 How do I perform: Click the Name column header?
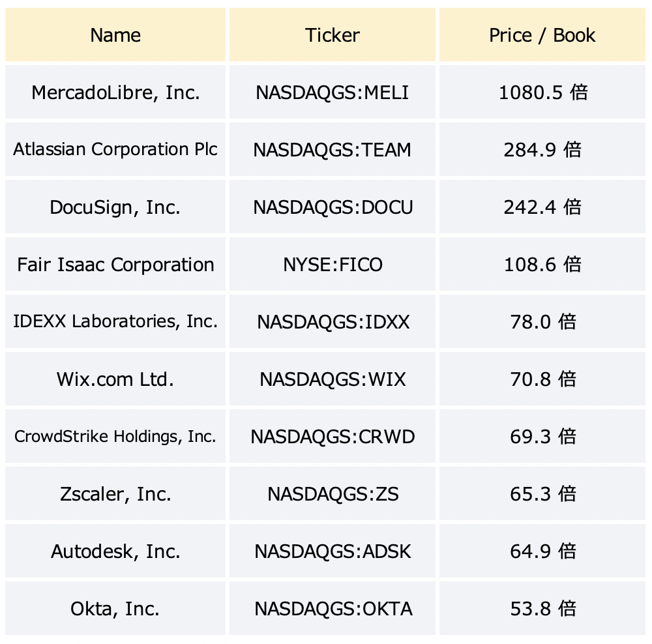coord(115,35)
